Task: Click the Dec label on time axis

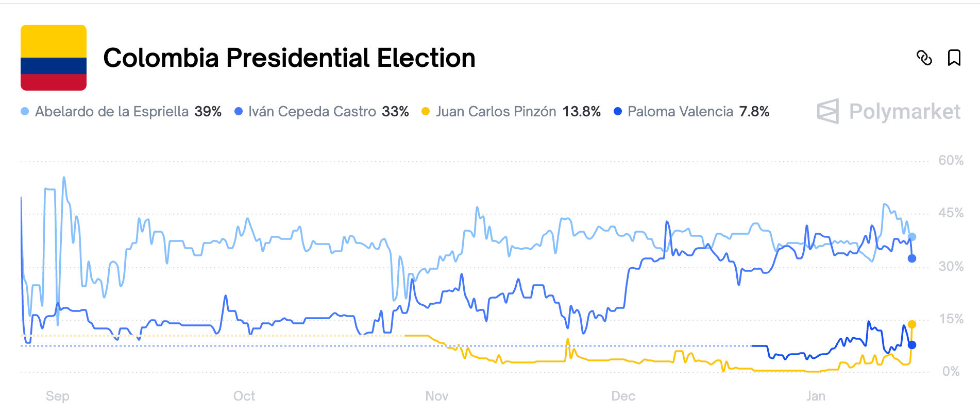Action: 623,396
